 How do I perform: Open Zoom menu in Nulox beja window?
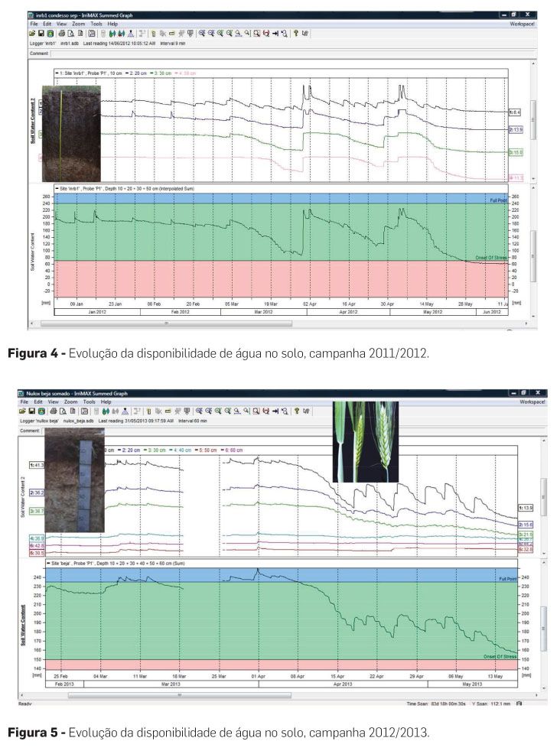coord(70,401)
